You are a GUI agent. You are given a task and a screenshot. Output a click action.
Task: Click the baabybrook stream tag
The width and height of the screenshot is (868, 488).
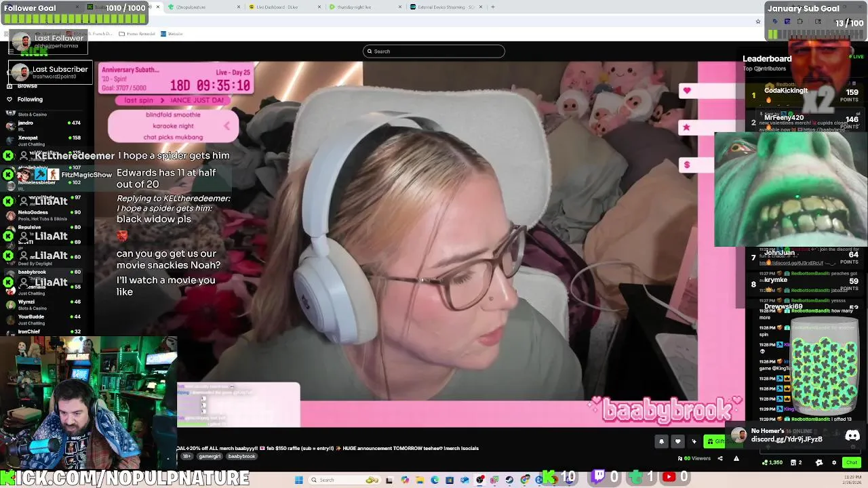click(241, 457)
